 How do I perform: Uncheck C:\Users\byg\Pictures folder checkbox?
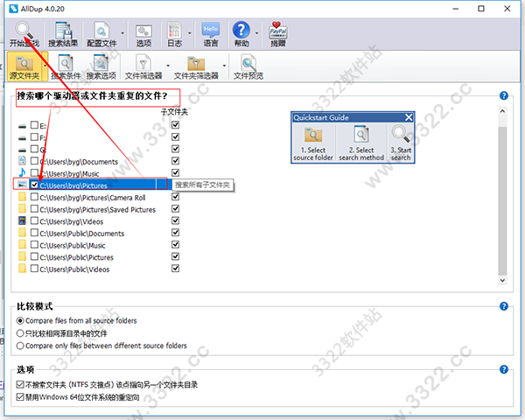tap(34, 185)
